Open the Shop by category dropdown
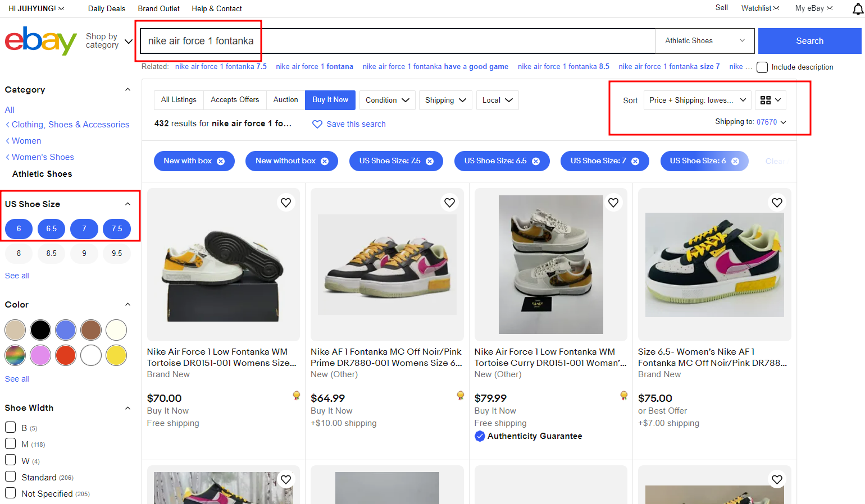Image resolution: width=865 pixels, height=504 pixels. 109,41
